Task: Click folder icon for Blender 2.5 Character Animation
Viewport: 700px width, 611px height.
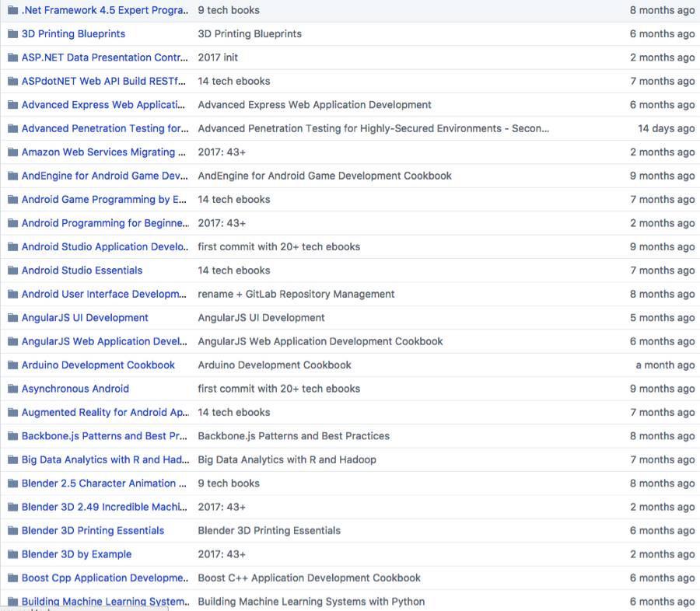Action: [x=13, y=484]
